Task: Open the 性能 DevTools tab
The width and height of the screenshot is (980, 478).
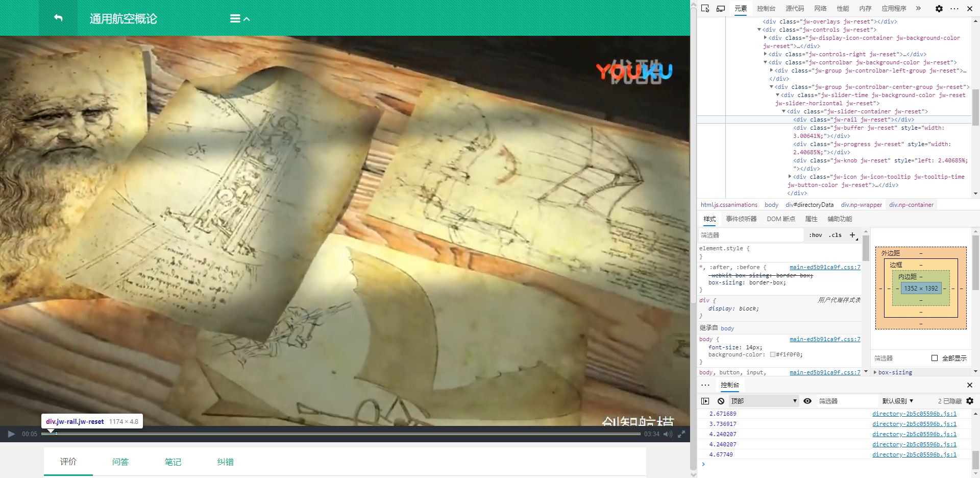Action: coord(843,8)
